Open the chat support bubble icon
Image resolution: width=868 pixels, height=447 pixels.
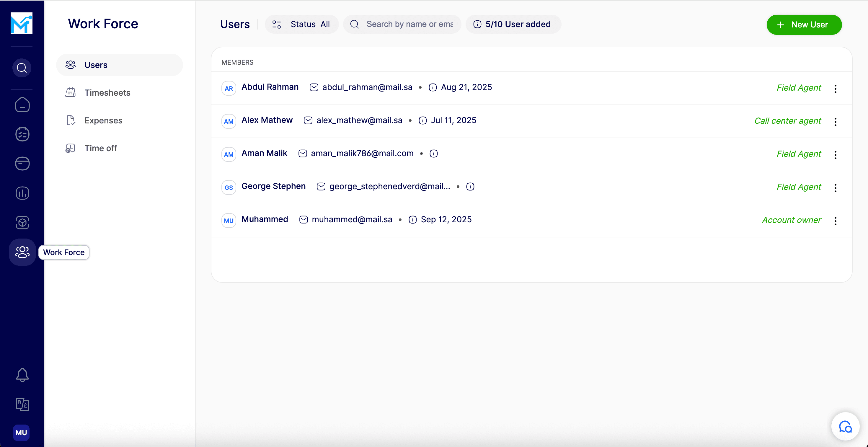[845, 426]
